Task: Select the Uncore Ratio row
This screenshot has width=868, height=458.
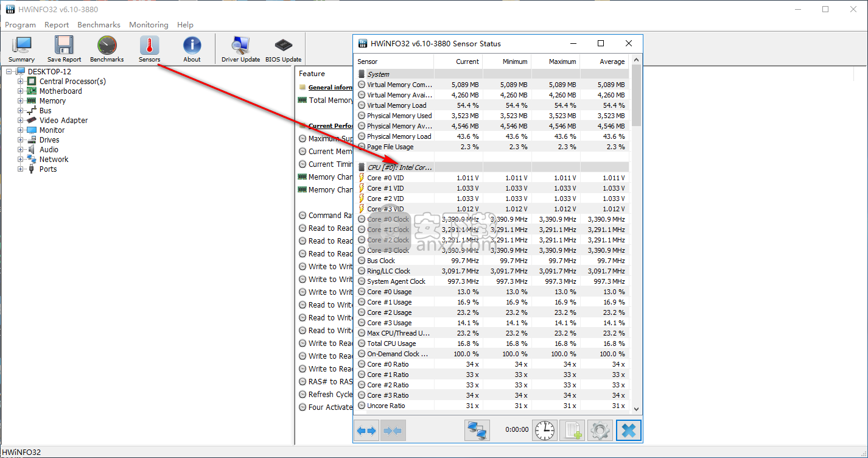Action: [x=492, y=406]
